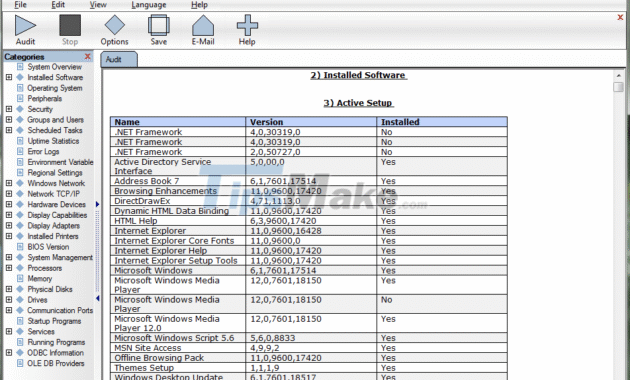Open the File menu
The width and height of the screenshot is (630, 380).
(x=20, y=5)
